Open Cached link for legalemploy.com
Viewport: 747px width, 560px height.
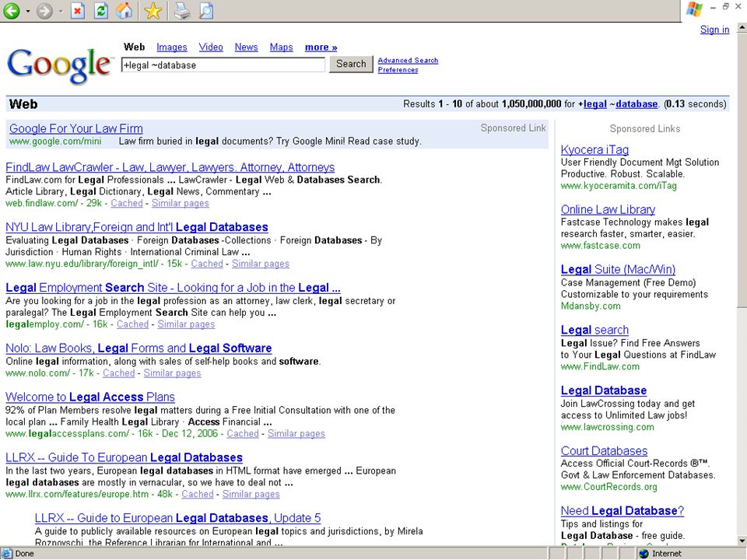coord(132,324)
